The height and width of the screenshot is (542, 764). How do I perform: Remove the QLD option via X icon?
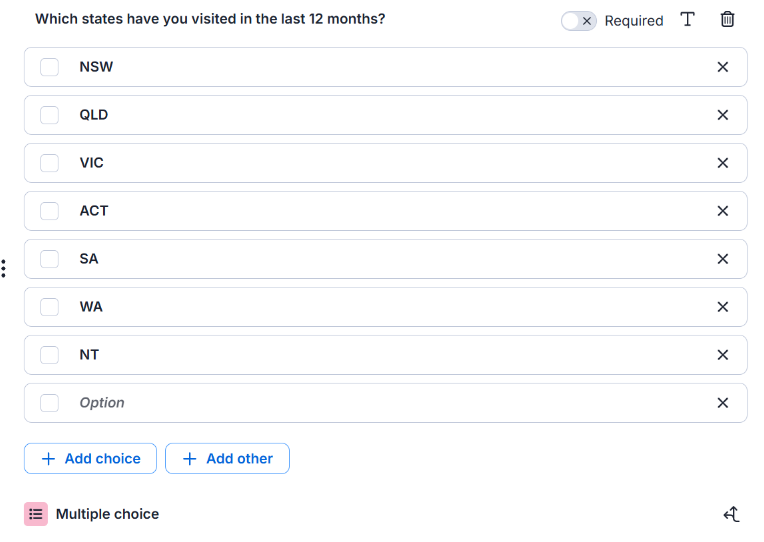tap(723, 115)
